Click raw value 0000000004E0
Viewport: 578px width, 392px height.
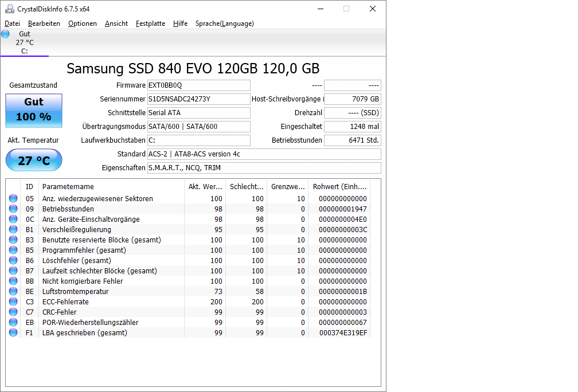[x=343, y=219]
